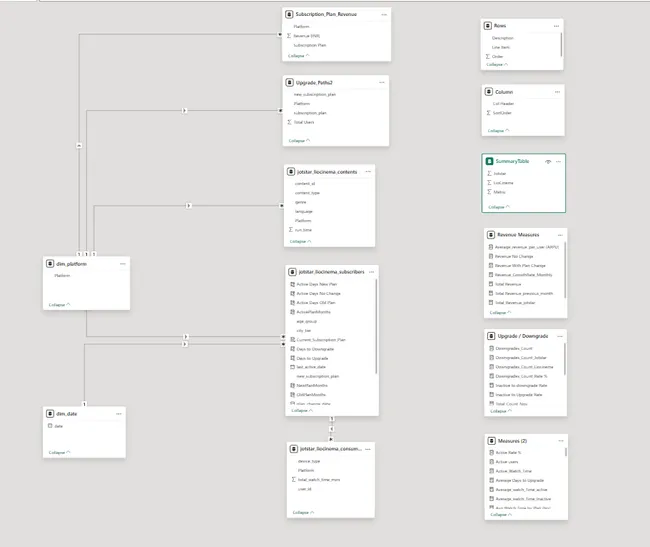The image size is (650, 547).
Task: Collapse the Measures (2) table
Action: (501, 515)
